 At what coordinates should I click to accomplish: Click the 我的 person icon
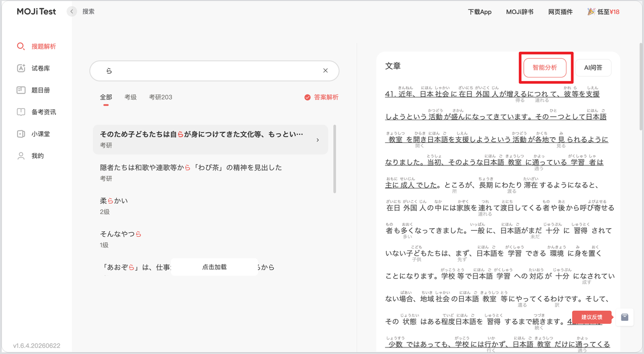21,156
